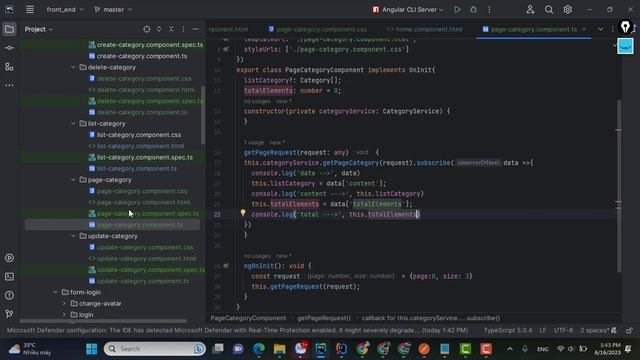Collapse the page-category folder
The image size is (640, 360).
(73, 180)
